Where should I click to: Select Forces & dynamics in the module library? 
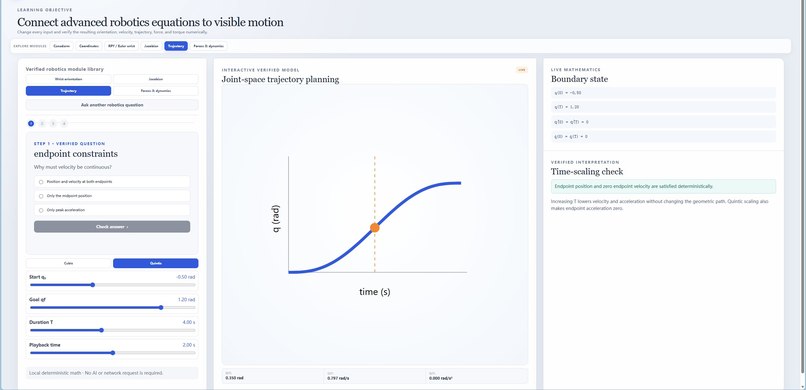coord(156,91)
